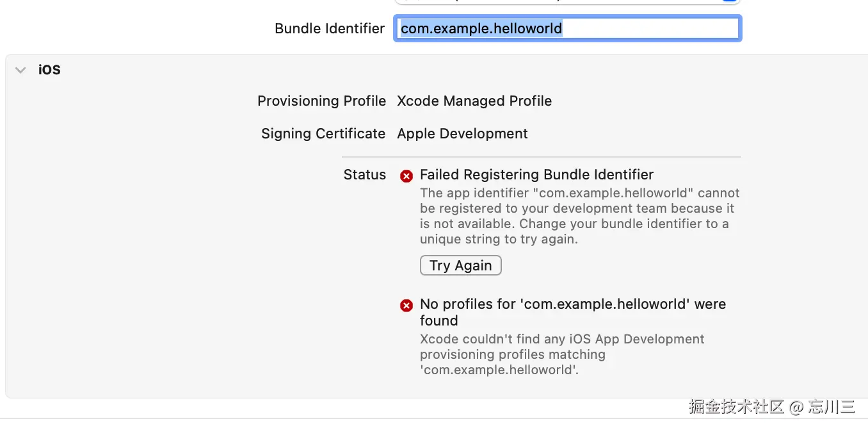Click the separator line above Status
The width and height of the screenshot is (868, 428).
pyautogui.click(x=541, y=157)
